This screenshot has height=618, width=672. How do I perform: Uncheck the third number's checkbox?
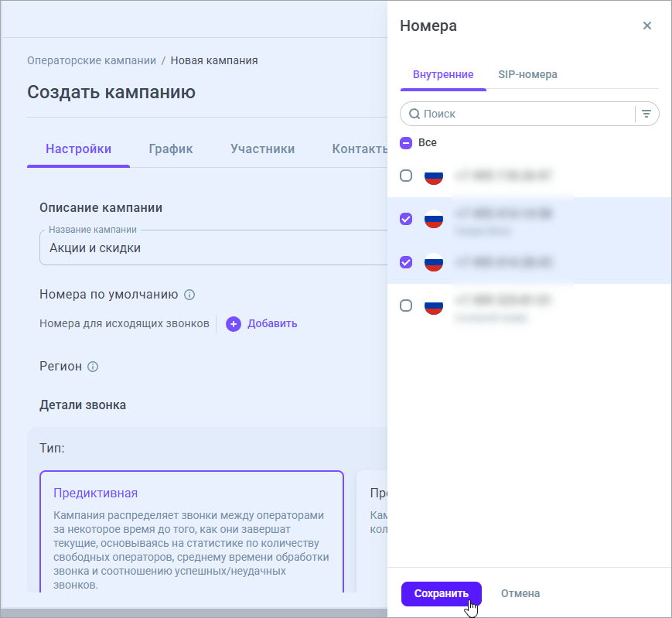tap(405, 262)
